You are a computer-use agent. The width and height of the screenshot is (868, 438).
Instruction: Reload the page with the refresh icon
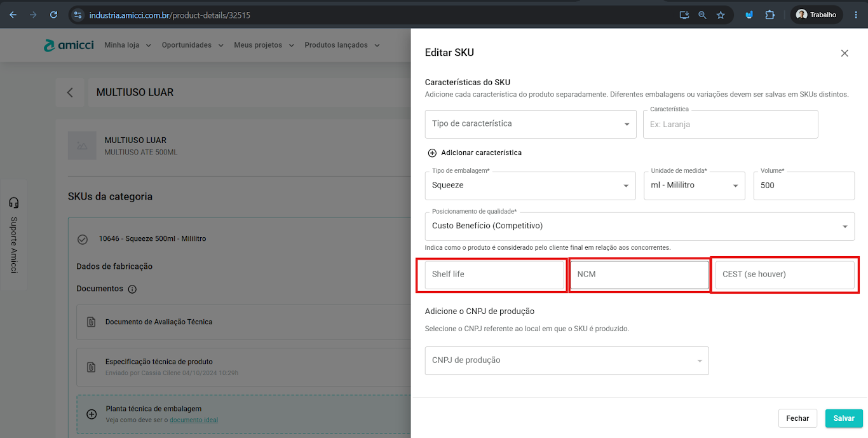tap(53, 15)
